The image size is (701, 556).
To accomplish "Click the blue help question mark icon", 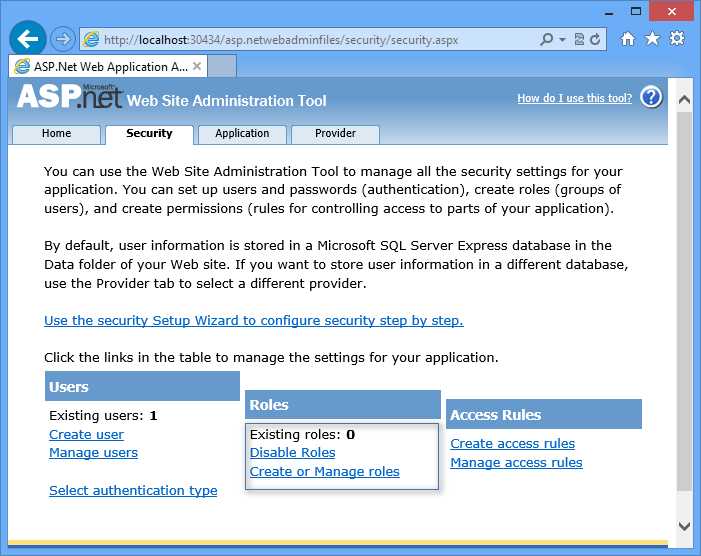I will 651,97.
